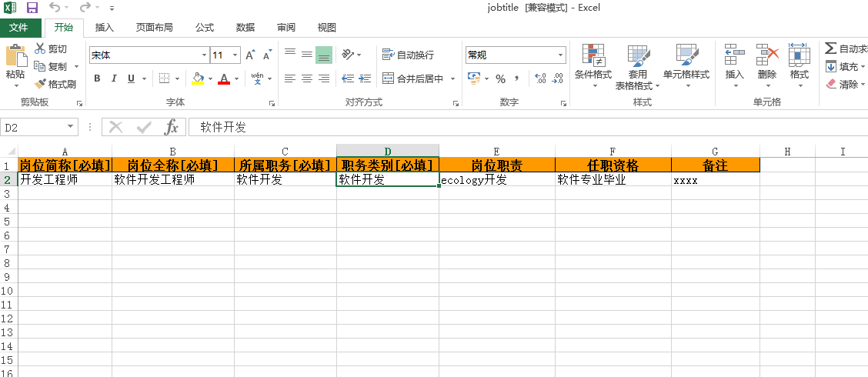868x377 pixels.
Task: Apply the yellow fill color bucket
Action: [x=198, y=78]
